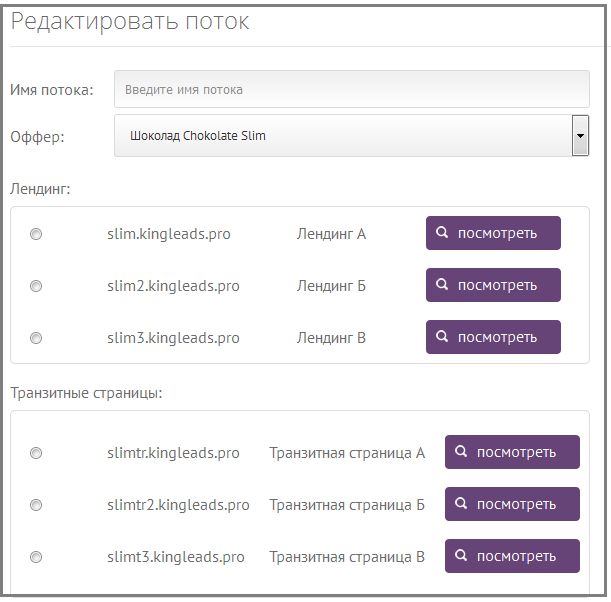The image size is (611, 602).
Task: Open the Оффер dropdown arrow
Action: click(x=579, y=136)
